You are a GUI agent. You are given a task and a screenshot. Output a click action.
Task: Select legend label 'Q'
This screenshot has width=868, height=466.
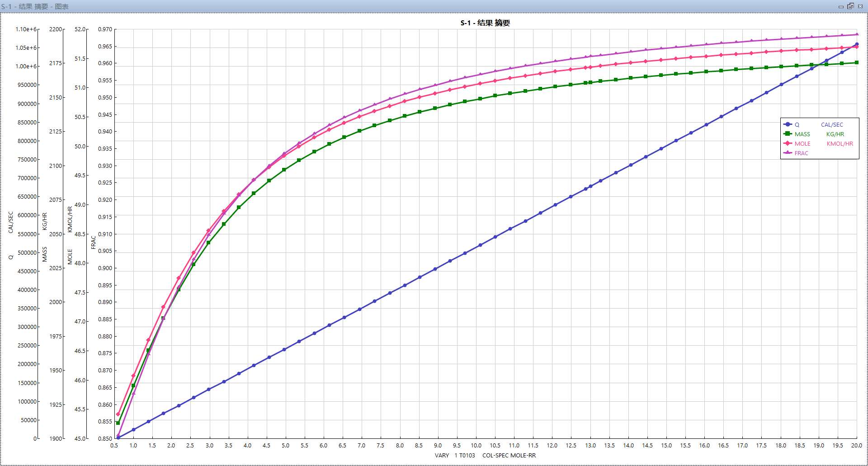(x=797, y=125)
